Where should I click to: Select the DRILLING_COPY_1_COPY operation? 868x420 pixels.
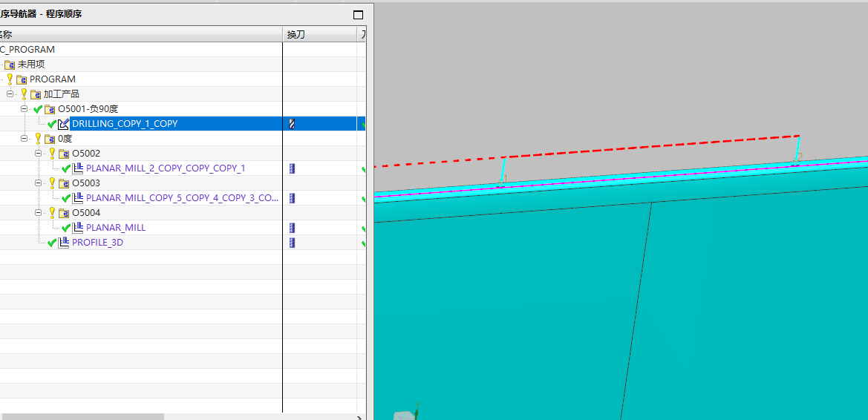(x=125, y=123)
